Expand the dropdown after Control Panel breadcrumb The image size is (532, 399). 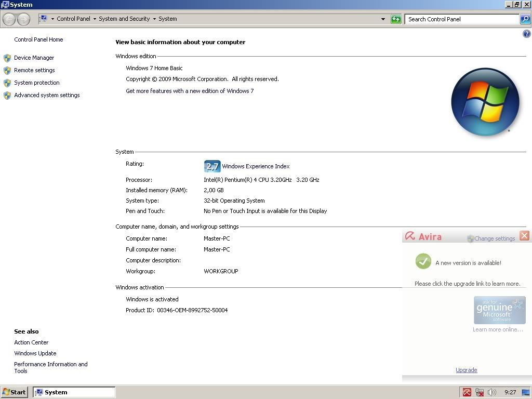[x=95, y=19]
